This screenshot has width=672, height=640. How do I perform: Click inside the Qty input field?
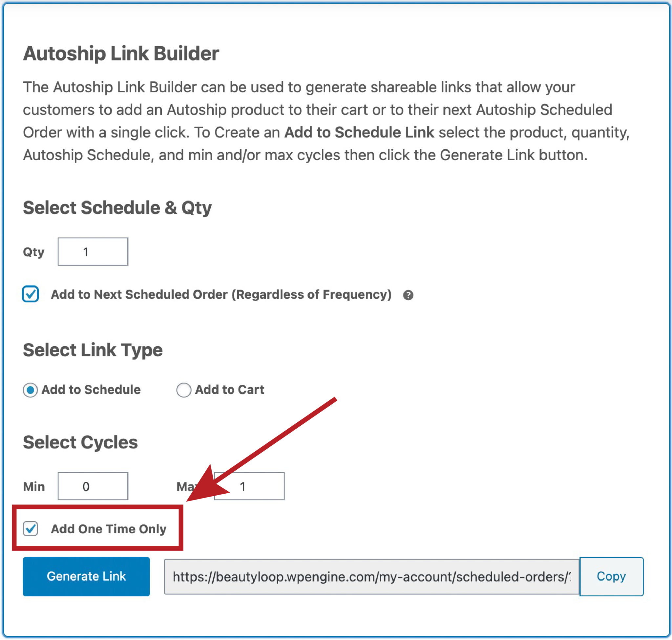[93, 251]
